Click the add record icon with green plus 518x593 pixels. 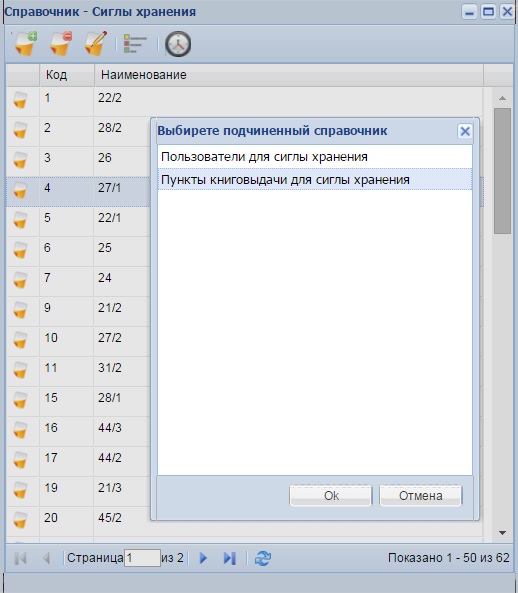coord(25,44)
